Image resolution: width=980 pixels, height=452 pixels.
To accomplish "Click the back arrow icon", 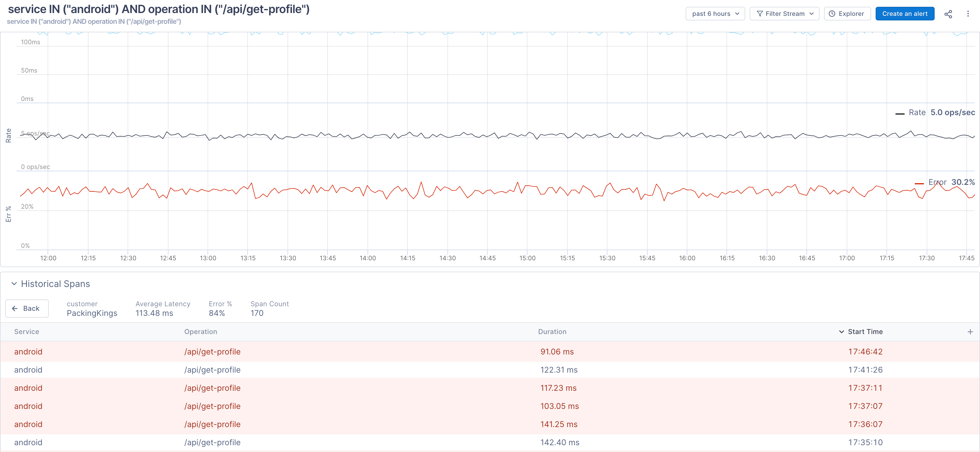I will [15, 308].
